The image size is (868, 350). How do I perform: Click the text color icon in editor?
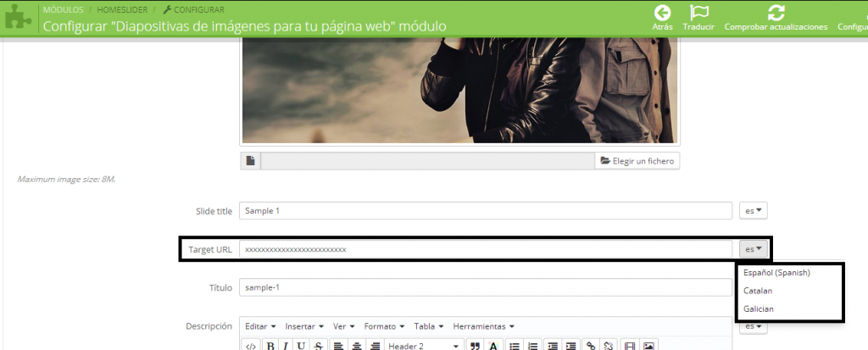click(493, 346)
